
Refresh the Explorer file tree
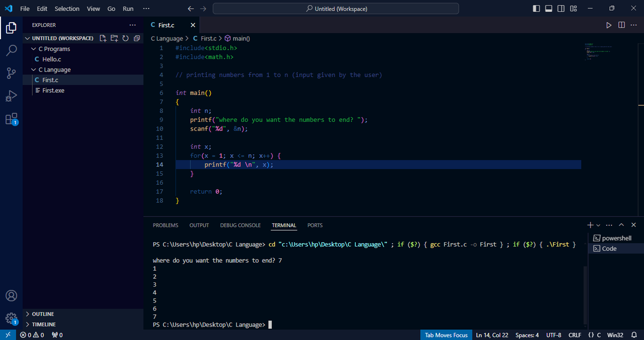coord(126,38)
